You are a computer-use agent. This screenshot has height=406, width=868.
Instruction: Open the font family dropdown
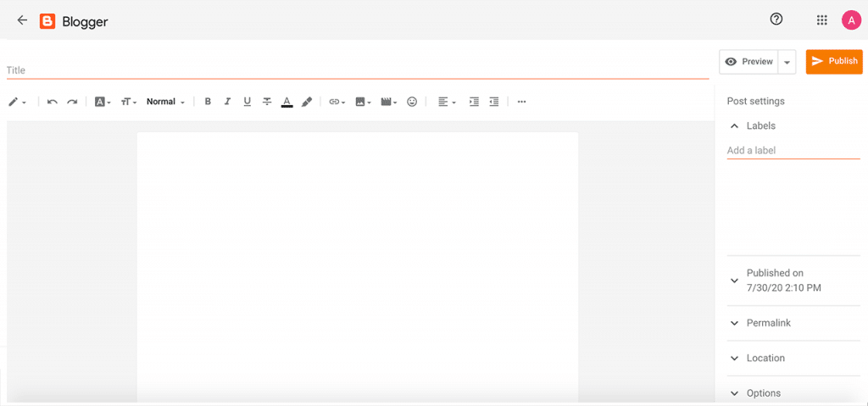[103, 102]
